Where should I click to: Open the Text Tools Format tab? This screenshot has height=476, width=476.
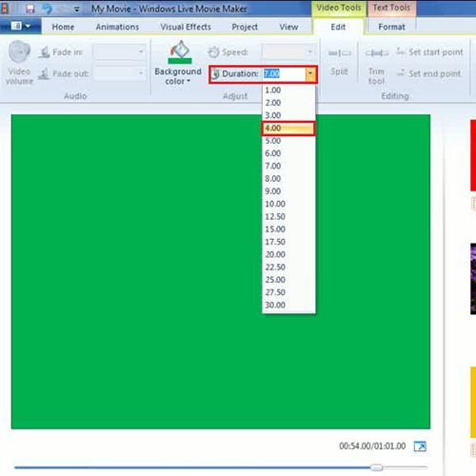click(x=391, y=27)
